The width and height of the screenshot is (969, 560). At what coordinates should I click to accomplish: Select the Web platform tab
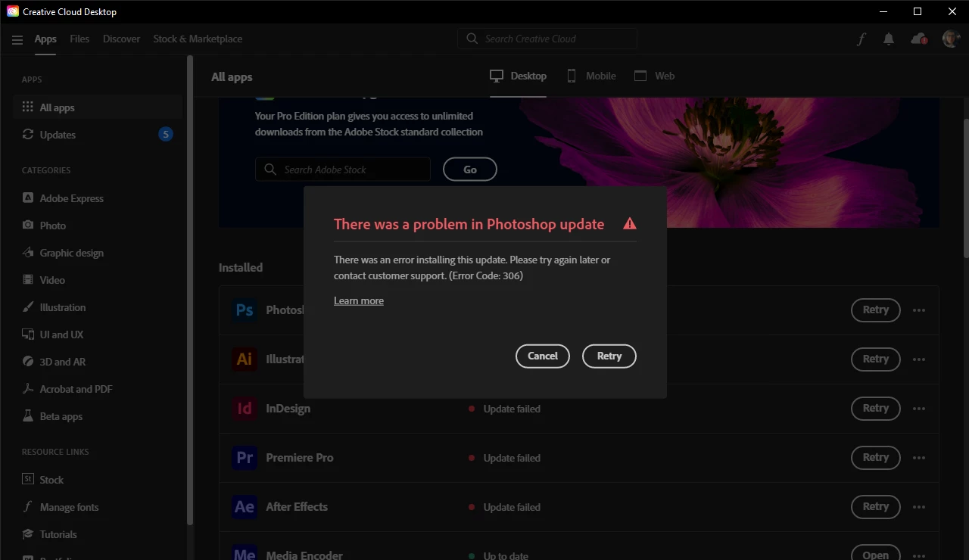(x=654, y=76)
